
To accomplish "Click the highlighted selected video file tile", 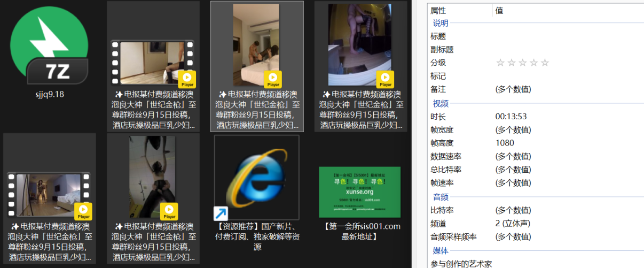I will (257, 66).
